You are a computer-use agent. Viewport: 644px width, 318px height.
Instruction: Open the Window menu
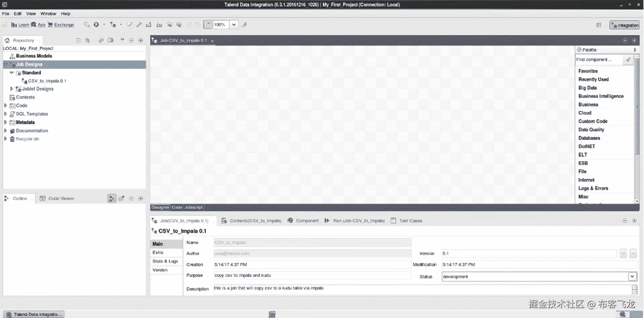pyautogui.click(x=48, y=14)
